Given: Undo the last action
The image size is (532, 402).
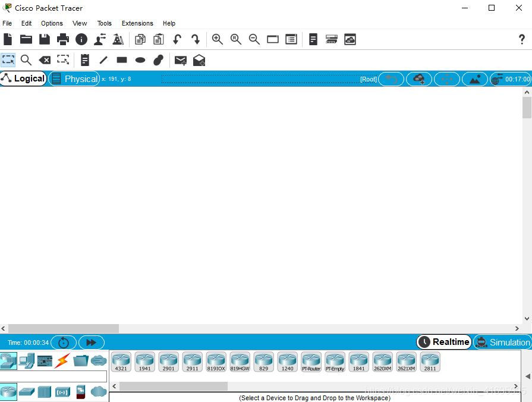Looking at the screenshot, I should [x=177, y=39].
